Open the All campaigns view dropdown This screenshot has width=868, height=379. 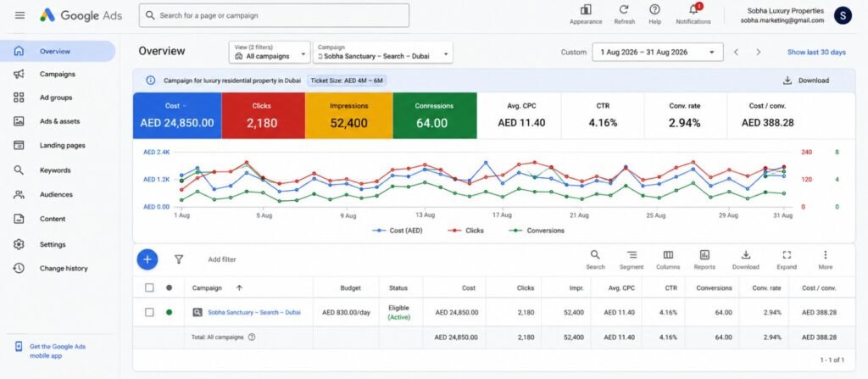[x=270, y=52]
